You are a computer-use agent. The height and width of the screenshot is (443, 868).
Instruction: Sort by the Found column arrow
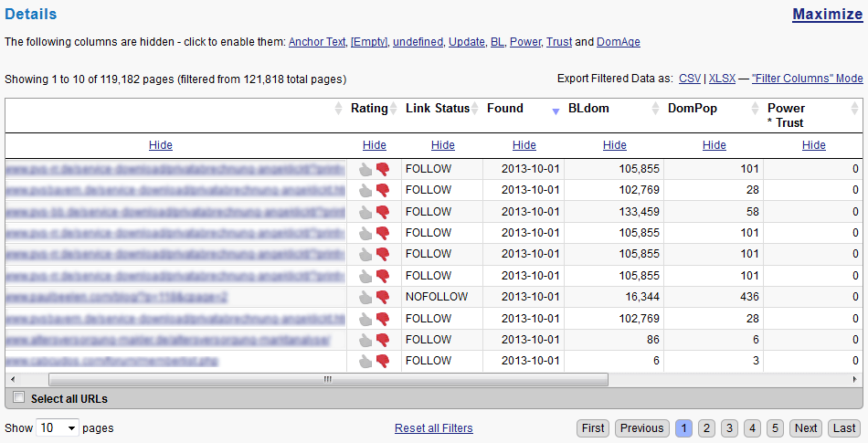[556, 110]
